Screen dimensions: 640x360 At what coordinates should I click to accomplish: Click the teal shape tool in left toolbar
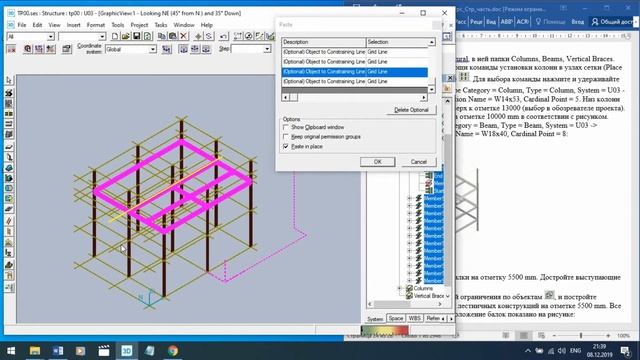[x=9, y=167]
